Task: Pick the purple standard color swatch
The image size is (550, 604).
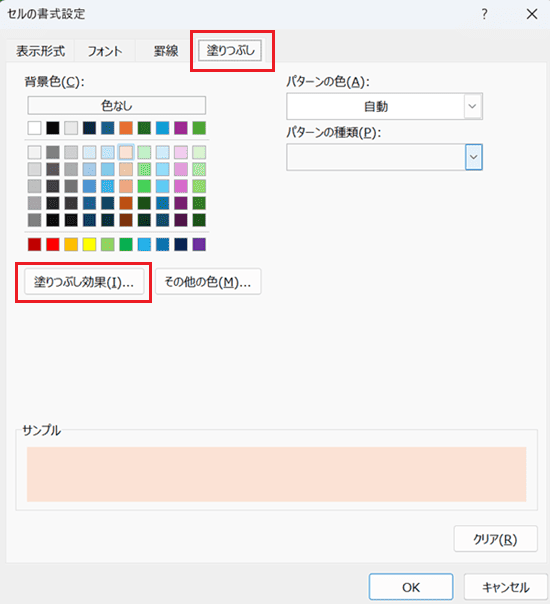Action: [199, 244]
